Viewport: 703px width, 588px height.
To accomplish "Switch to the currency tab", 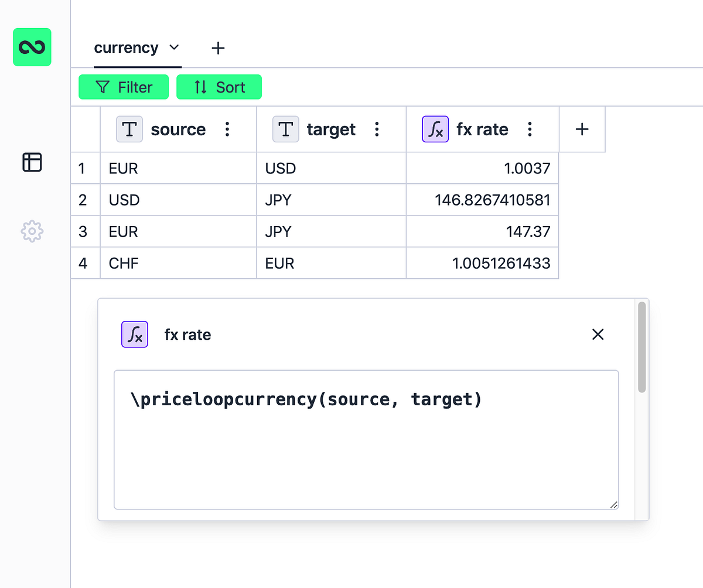I will point(126,48).
